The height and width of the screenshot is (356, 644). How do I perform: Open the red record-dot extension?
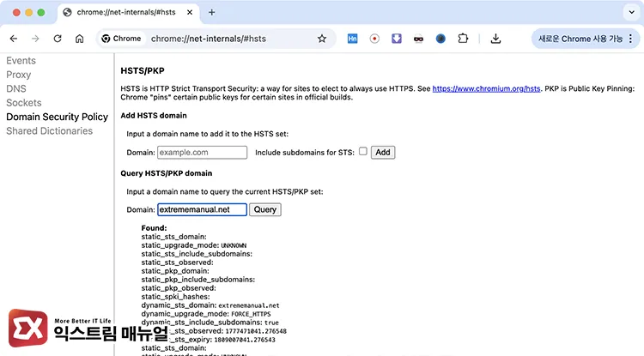coord(374,39)
